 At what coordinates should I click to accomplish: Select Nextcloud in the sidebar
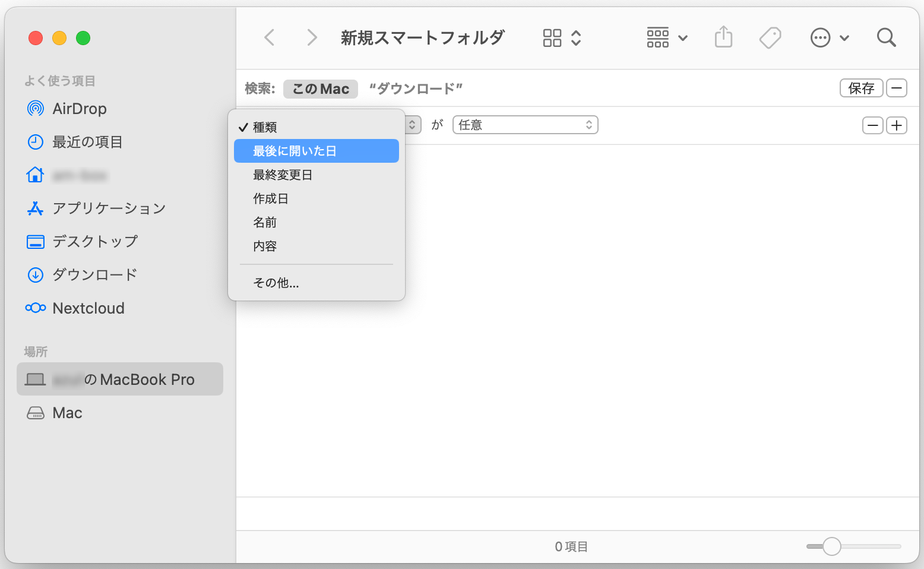(88, 308)
